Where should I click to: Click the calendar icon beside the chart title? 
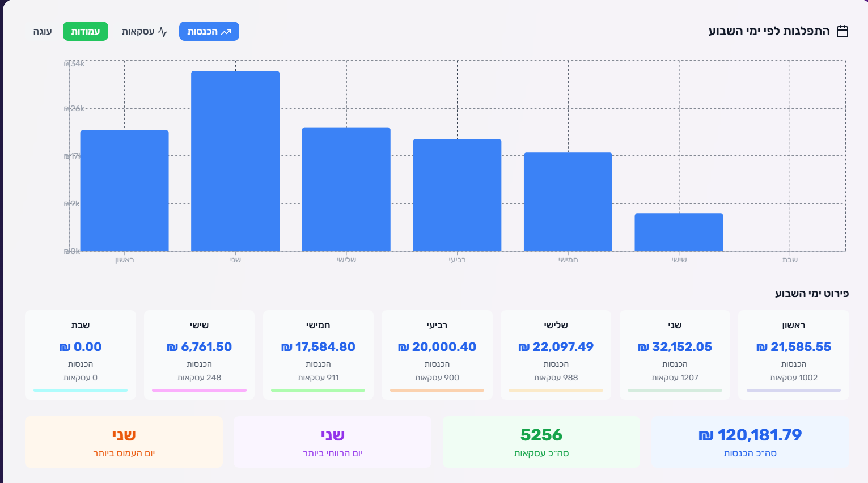click(x=842, y=31)
